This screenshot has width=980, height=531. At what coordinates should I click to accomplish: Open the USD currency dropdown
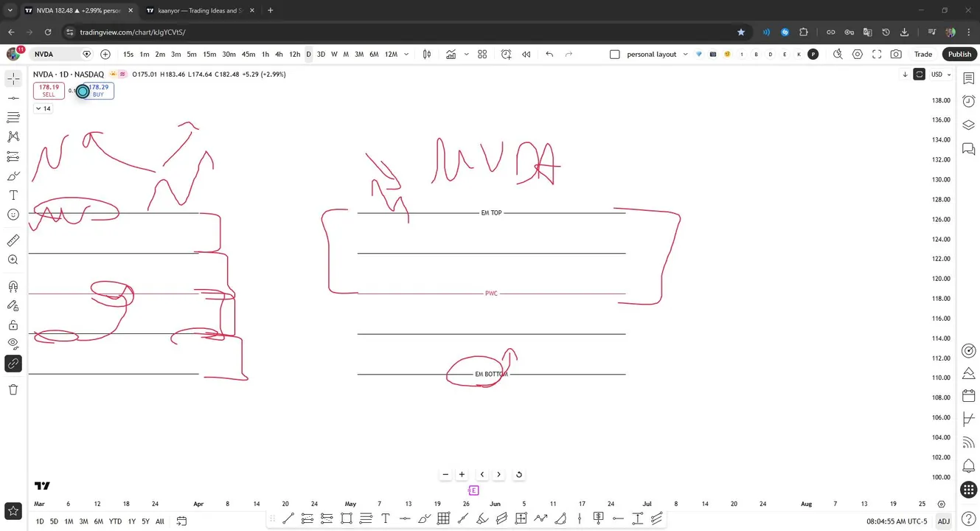940,74
